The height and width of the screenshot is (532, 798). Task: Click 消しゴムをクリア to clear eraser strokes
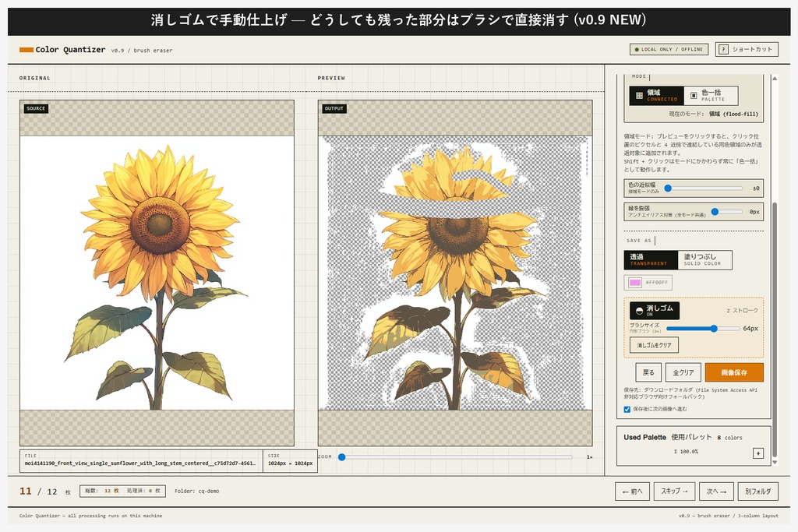(655, 344)
